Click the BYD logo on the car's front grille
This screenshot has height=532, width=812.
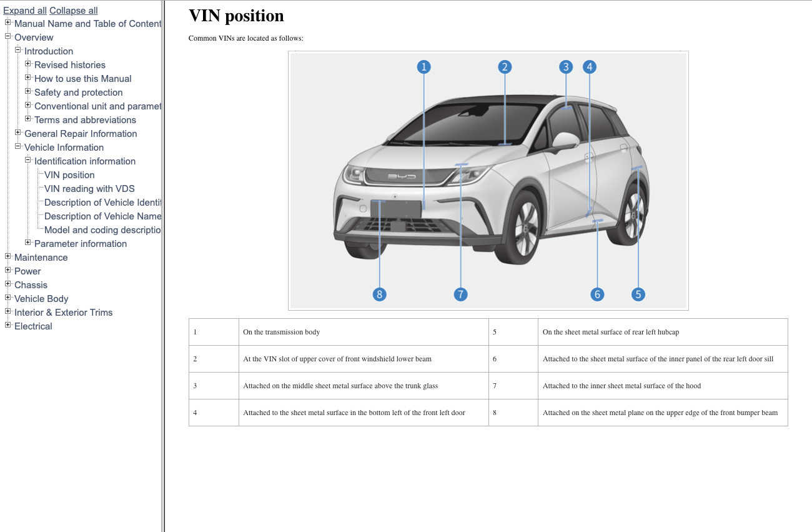402,177
